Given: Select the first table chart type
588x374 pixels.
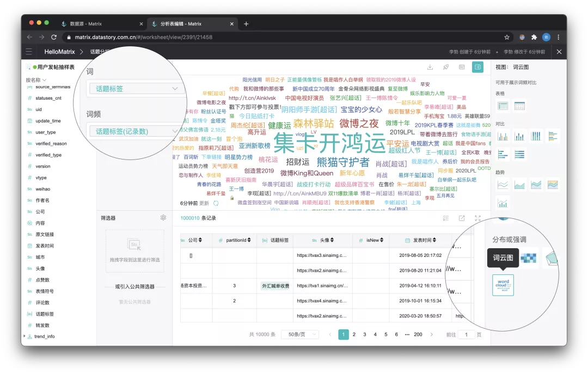Looking at the screenshot, I should coord(503,106).
